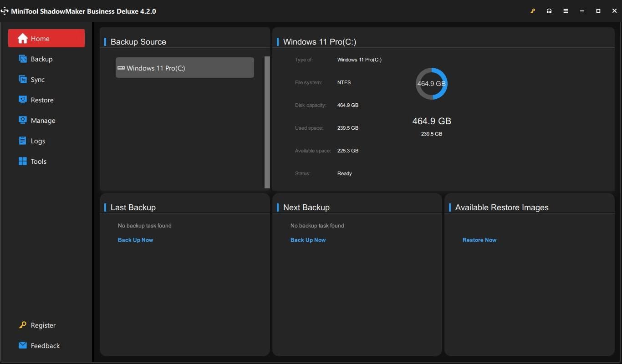The height and width of the screenshot is (364, 622).
Task: Click the Sync icon in sidebar
Action: pyautogui.click(x=23, y=80)
